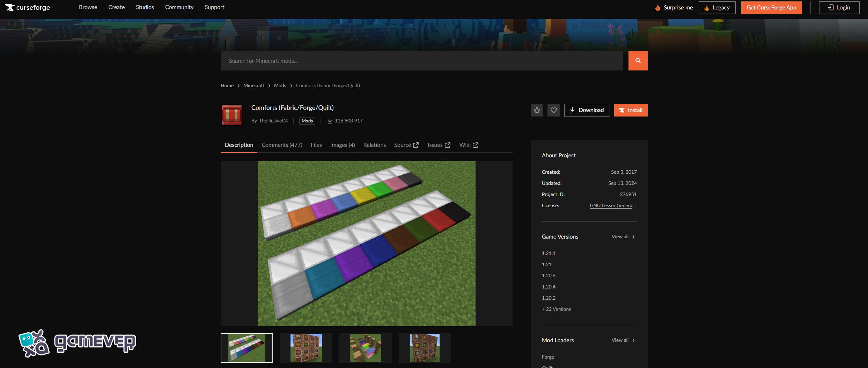Image resolution: width=868 pixels, height=368 pixels.
Task: Select the second screenshot thumbnail
Action: pyautogui.click(x=306, y=348)
